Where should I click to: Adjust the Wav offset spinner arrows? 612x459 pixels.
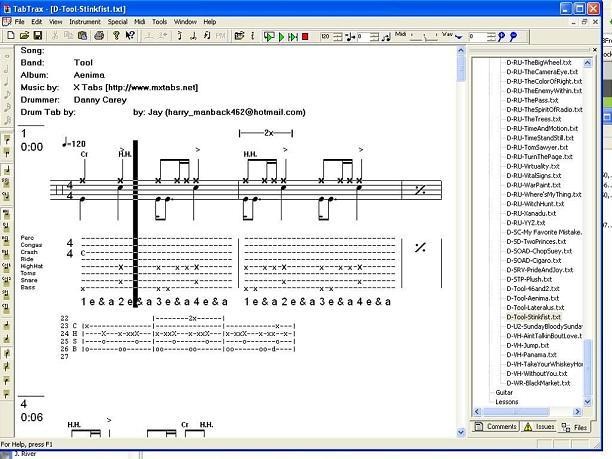click(x=491, y=37)
